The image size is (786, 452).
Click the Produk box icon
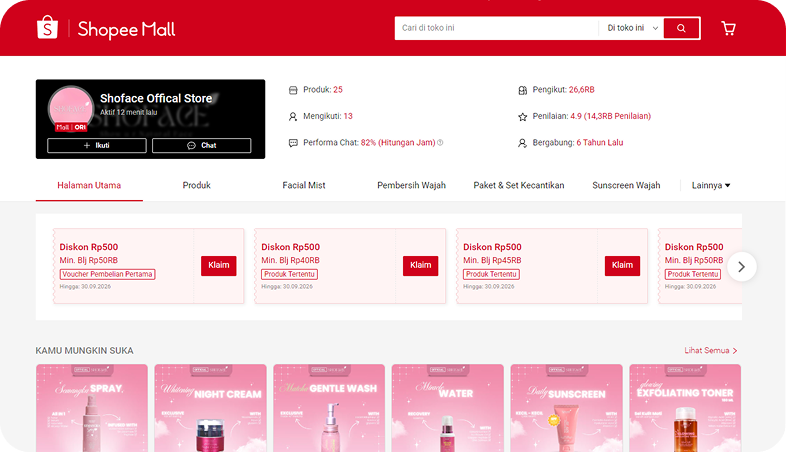pos(293,90)
